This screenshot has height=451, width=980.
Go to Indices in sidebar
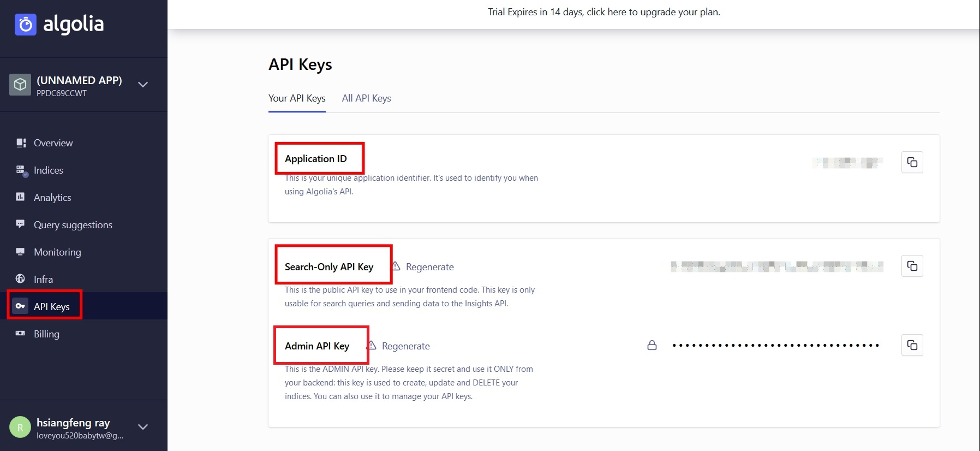[49, 170]
